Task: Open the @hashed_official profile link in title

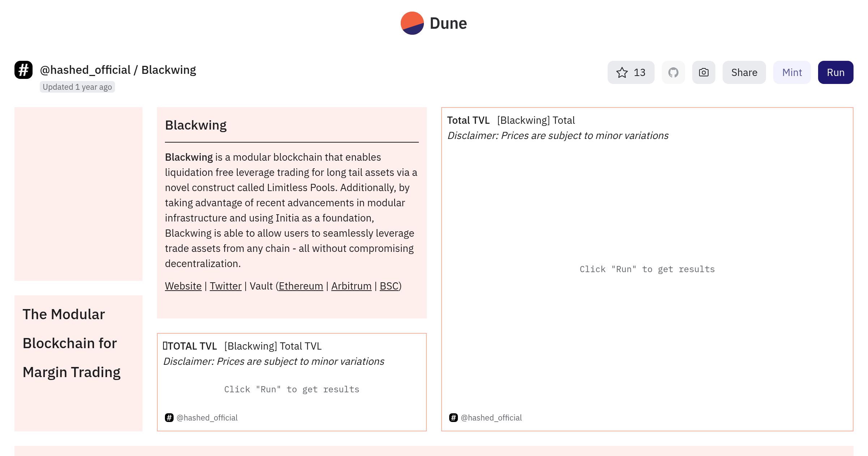Action: (85, 70)
